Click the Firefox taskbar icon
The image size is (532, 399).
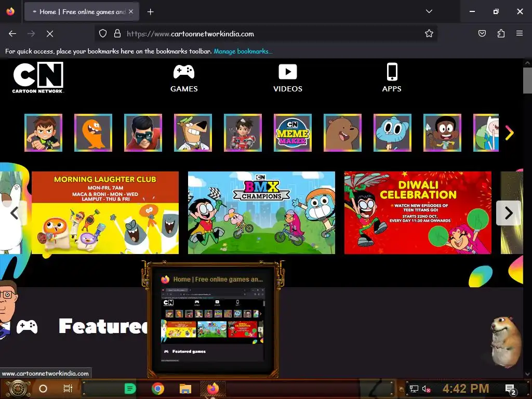coord(212,389)
